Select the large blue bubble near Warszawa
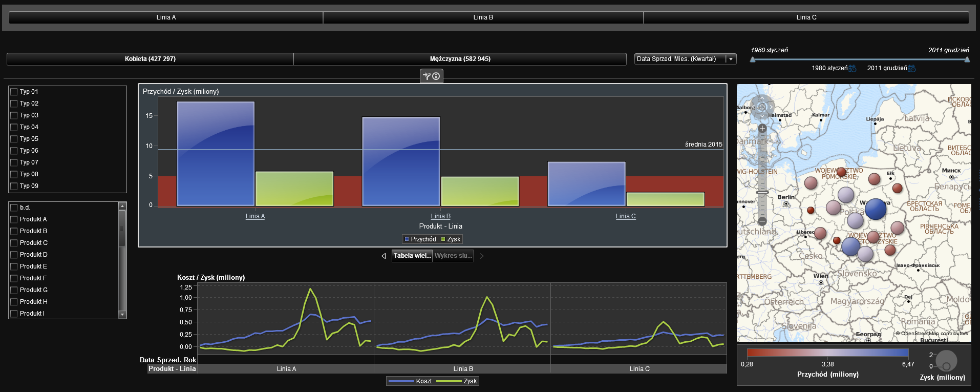The image size is (980, 392). (x=876, y=209)
